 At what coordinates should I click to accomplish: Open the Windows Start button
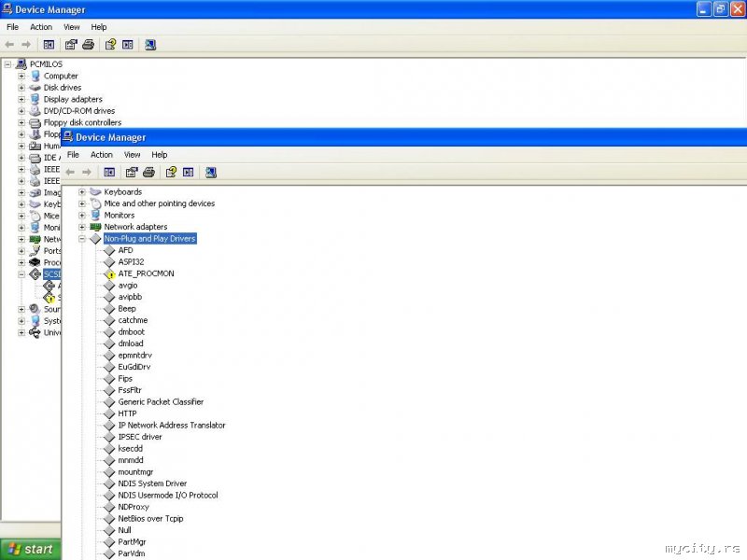31,549
